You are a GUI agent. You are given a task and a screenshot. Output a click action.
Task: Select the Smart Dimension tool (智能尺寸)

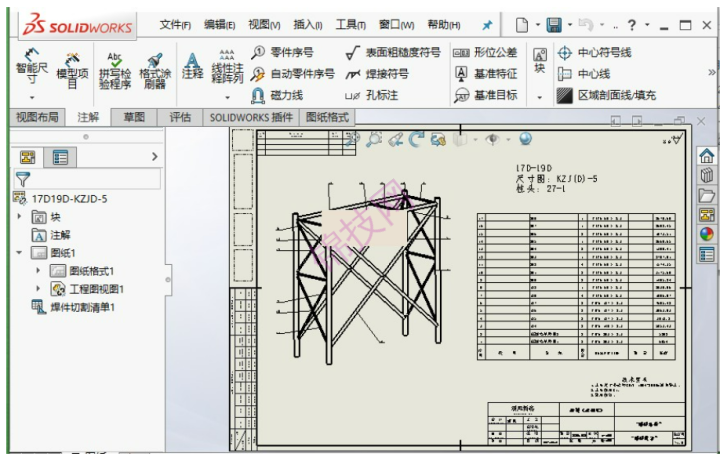(32, 67)
